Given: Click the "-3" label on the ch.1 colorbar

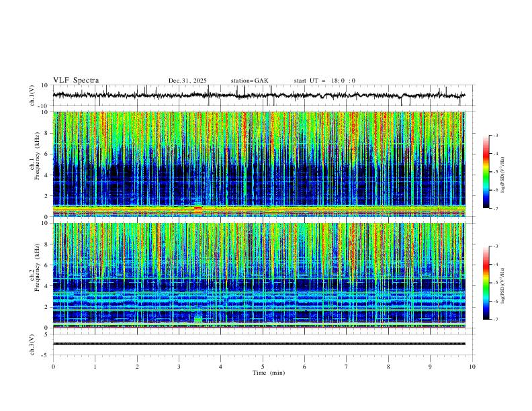Looking at the screenshot, I should click(x=495, y=135).
